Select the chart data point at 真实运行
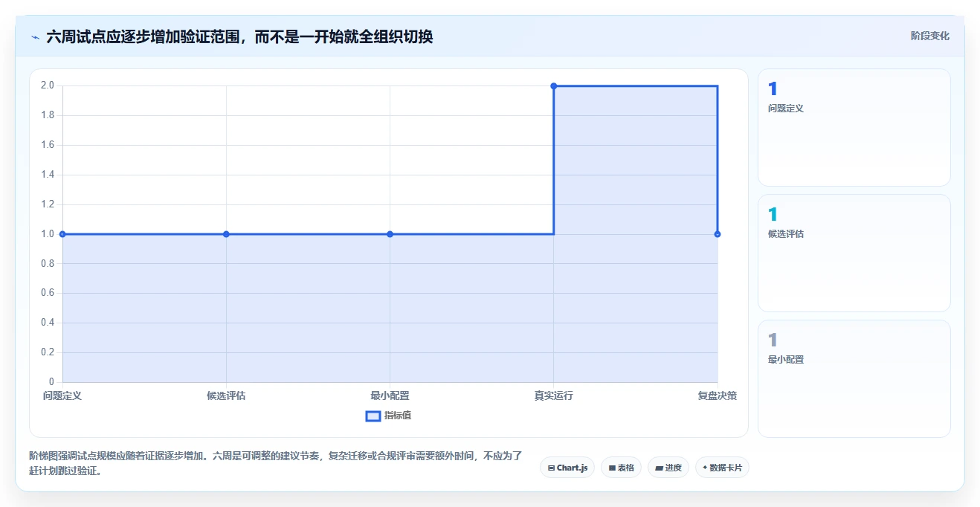The image size is (980, 507). (x=554, y=86)
